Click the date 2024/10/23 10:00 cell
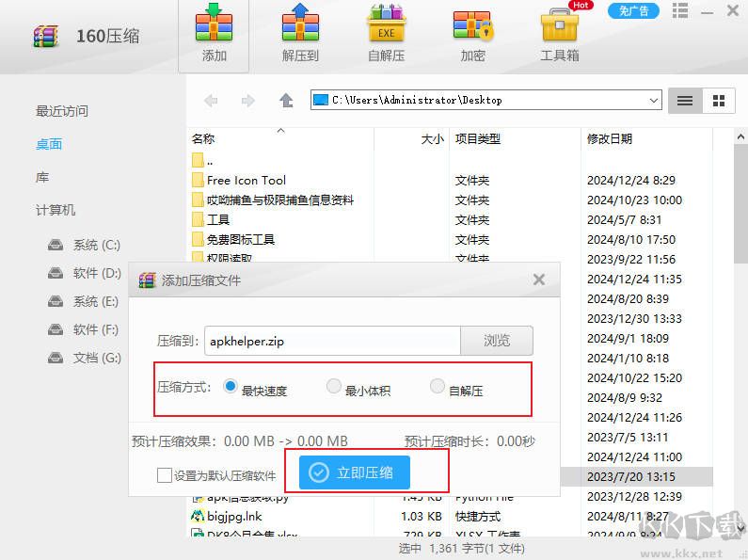 [x=634, y=200]
